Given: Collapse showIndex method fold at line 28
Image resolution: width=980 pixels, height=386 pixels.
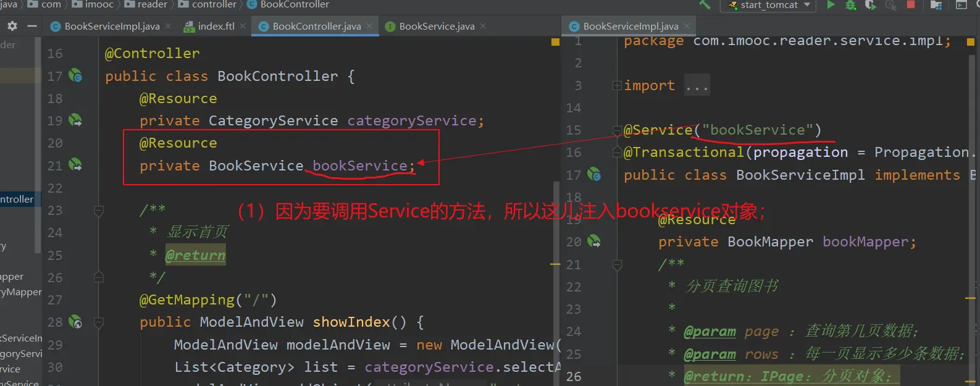Looking at the screenshot, I should (98, 322).
